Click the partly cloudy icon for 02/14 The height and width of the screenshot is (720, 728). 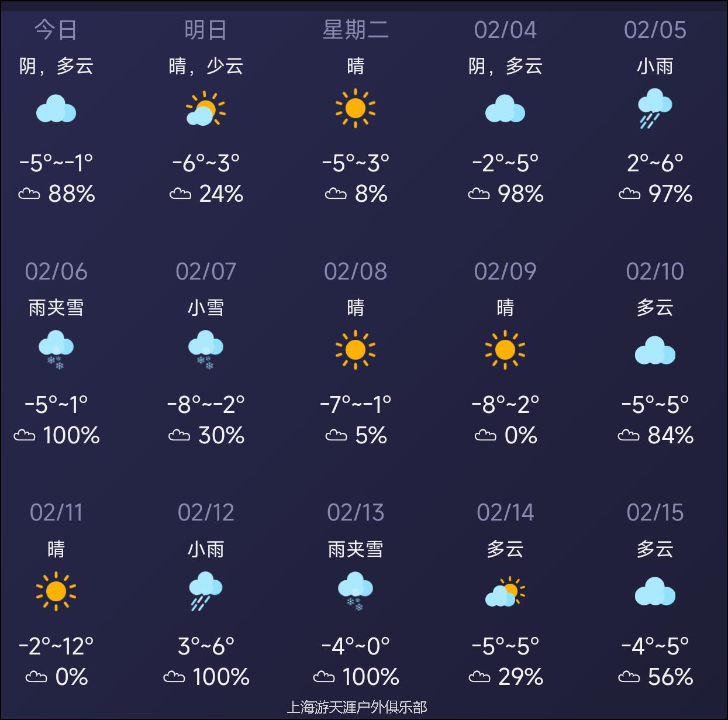pos(505,592)
